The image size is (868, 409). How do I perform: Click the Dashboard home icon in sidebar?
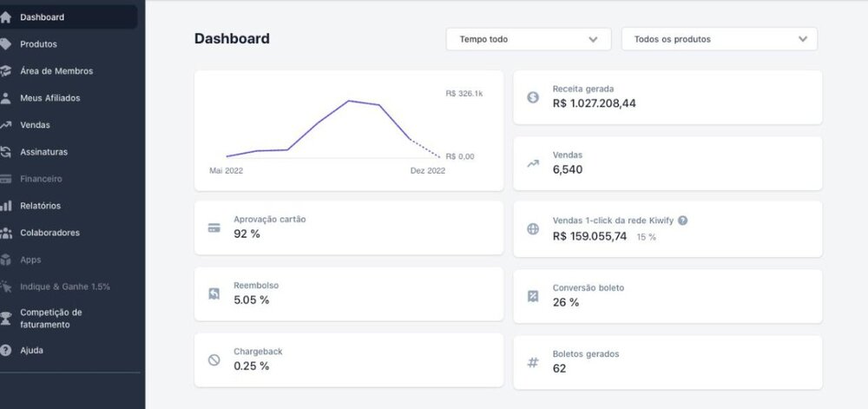coord(5,17)
